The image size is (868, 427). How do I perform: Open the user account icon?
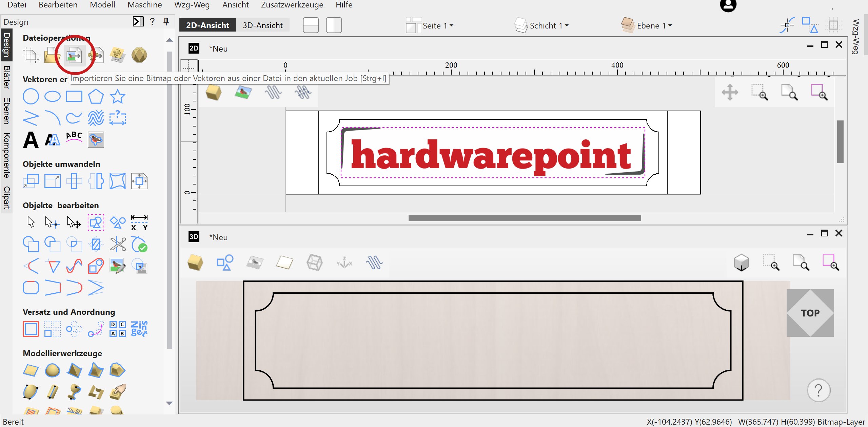point(728,5)
